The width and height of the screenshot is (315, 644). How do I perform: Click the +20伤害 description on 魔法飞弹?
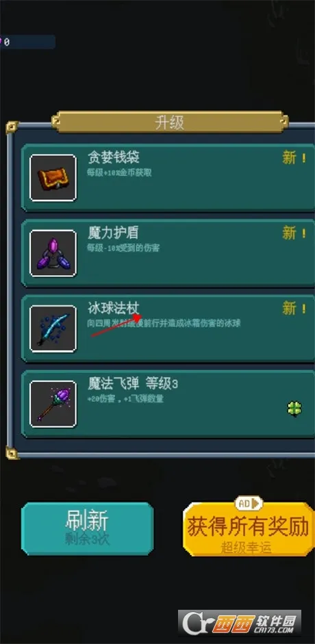pyautogui.click(x=125, y=399)
